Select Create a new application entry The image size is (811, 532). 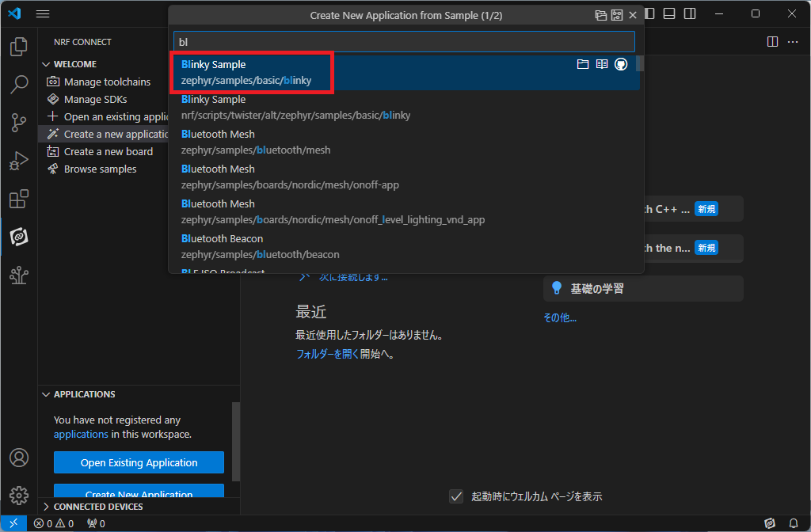tap(104, 134)
